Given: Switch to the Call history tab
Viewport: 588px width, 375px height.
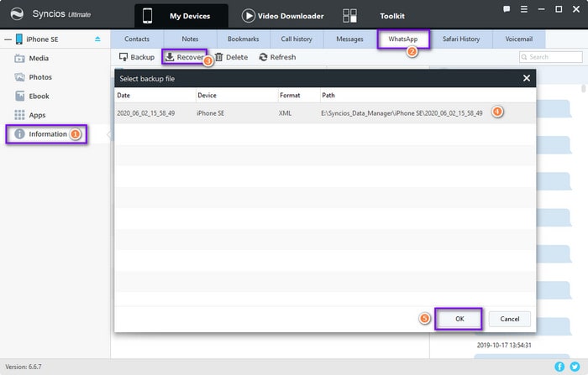Looking at the screenshot, I should click(x=297, y=39).
